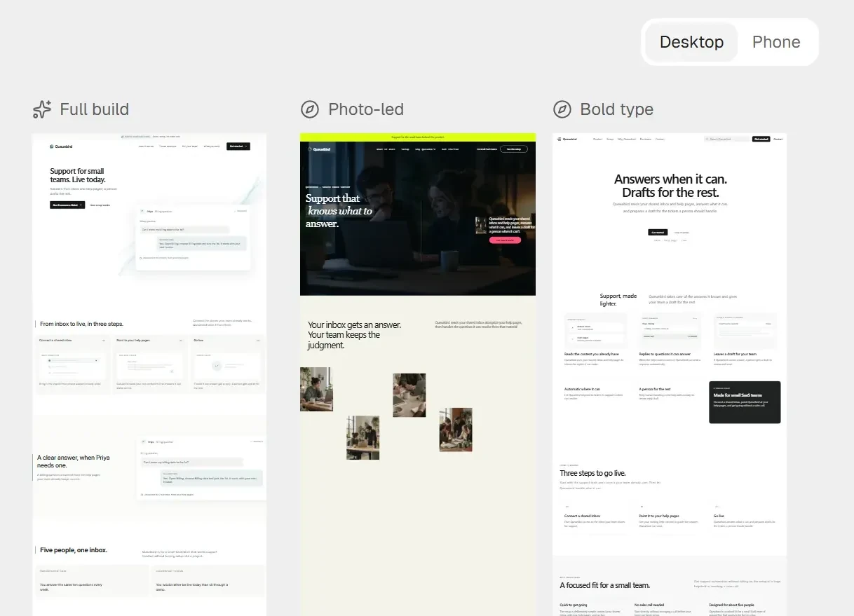
Task: Click Get started below "Drafts for the rest."
Action: tap(658, 232)
